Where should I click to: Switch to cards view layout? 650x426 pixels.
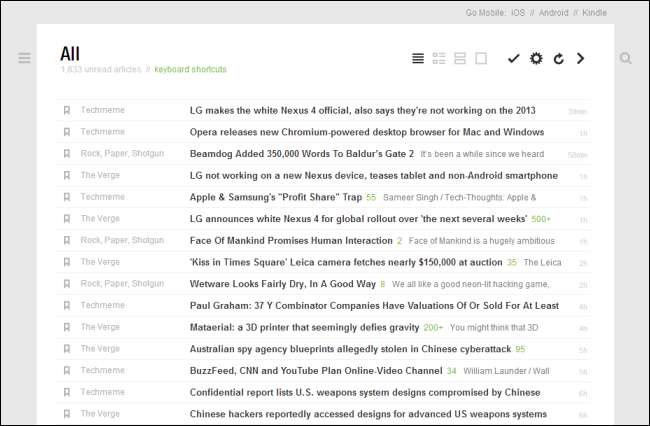(x=460, y=58)
